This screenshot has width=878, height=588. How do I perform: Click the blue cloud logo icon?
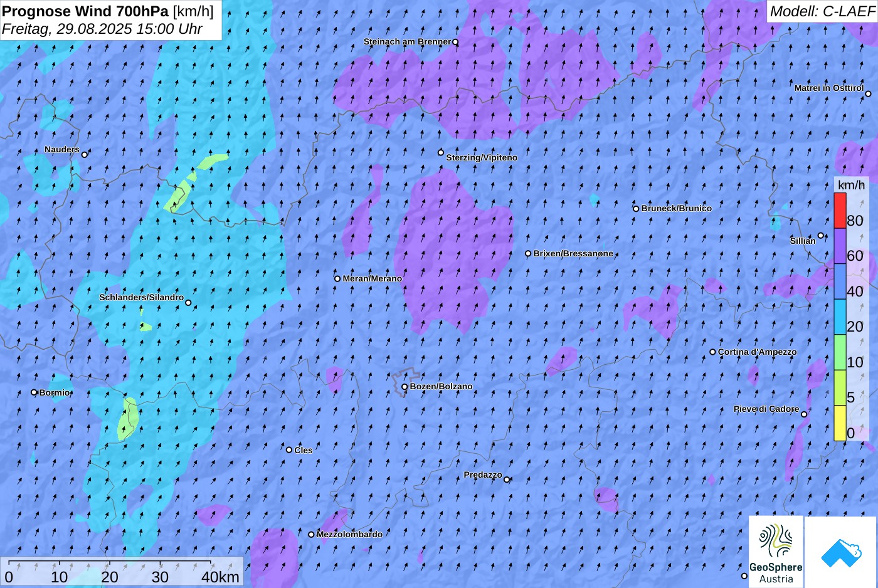[x=841, y=553]
